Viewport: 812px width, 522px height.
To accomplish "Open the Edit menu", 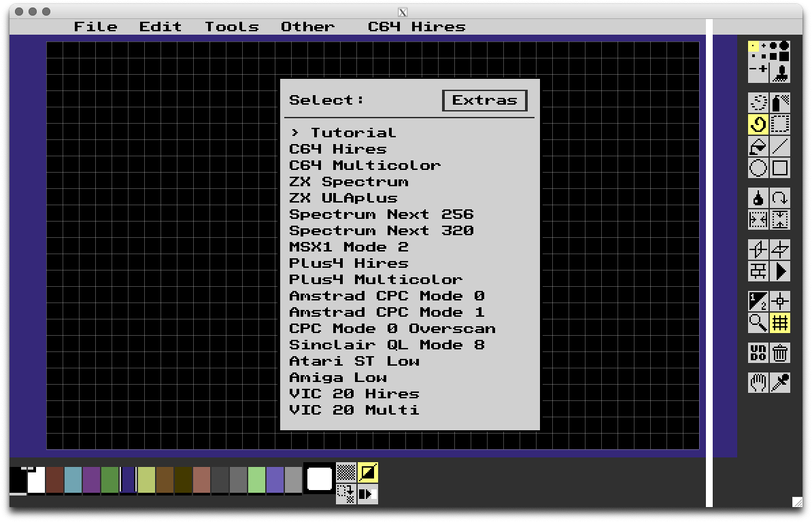I will pos(160,27).
